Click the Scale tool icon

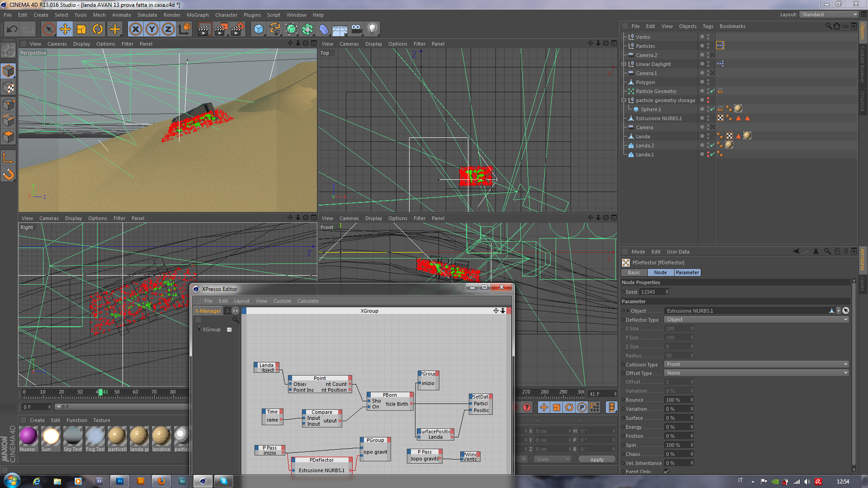pyautogui.click(x=81, y=29)
